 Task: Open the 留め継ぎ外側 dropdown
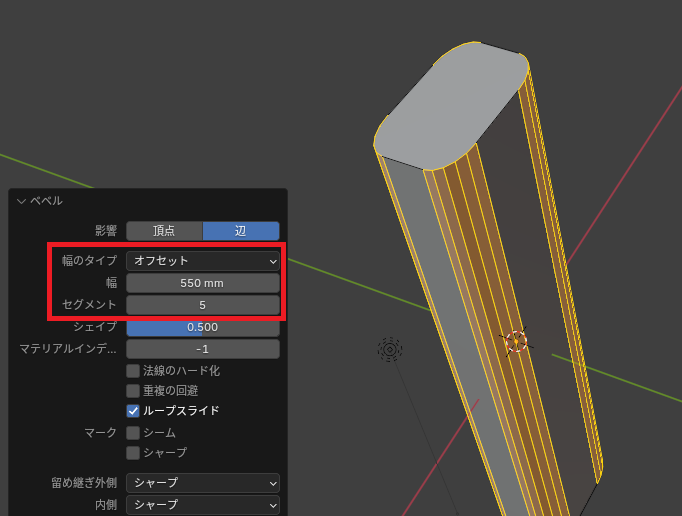[203, 483]
